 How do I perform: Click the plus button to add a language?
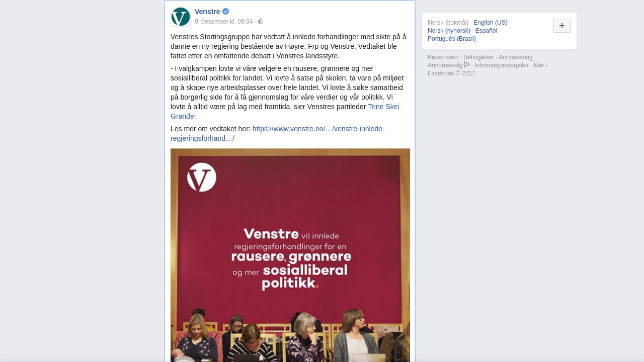coord(562,26)
